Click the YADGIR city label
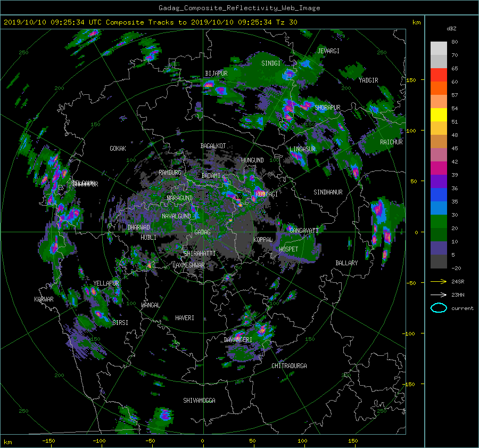The height and width of the screenshot is (448, 479). coord(368,80)
